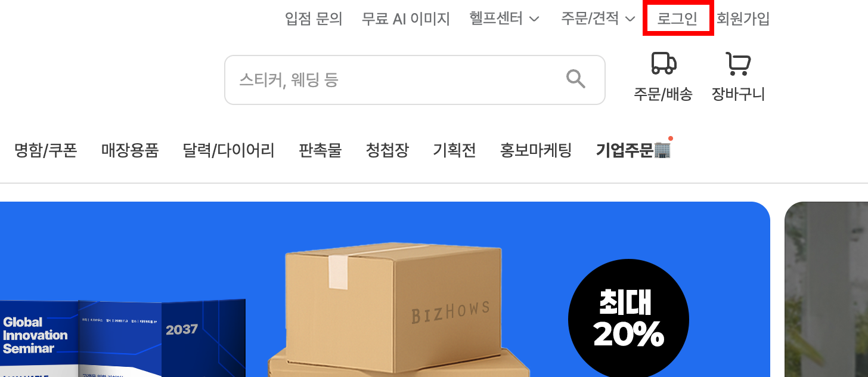Open the 주문/배송 truck icon

coord(663,64)
